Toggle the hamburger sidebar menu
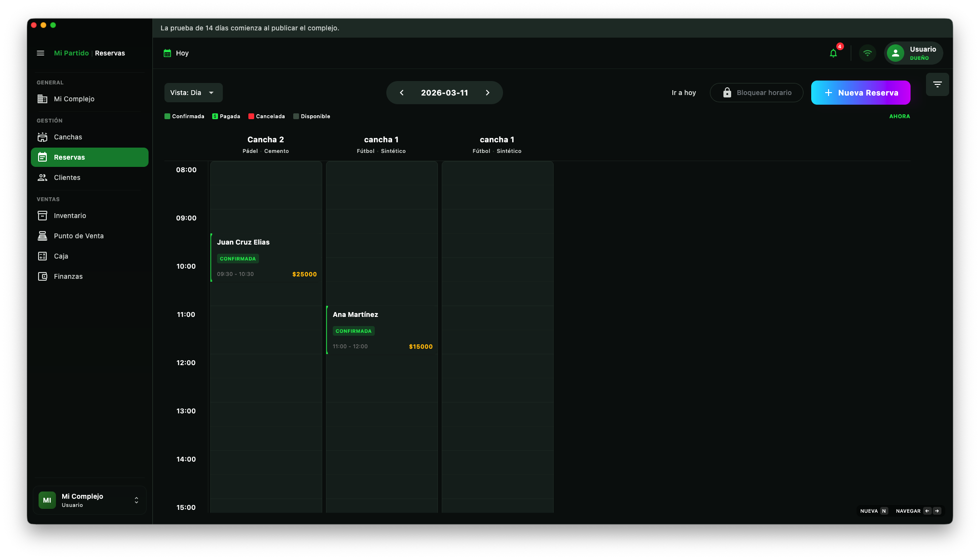Image resolution: width=980 pixels, height=560 pixels. [41, 53]
